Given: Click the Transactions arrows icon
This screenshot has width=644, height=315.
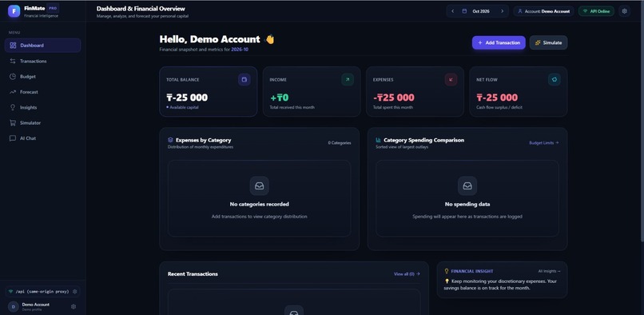Looking at the screenshot, I should click(13, 61).
